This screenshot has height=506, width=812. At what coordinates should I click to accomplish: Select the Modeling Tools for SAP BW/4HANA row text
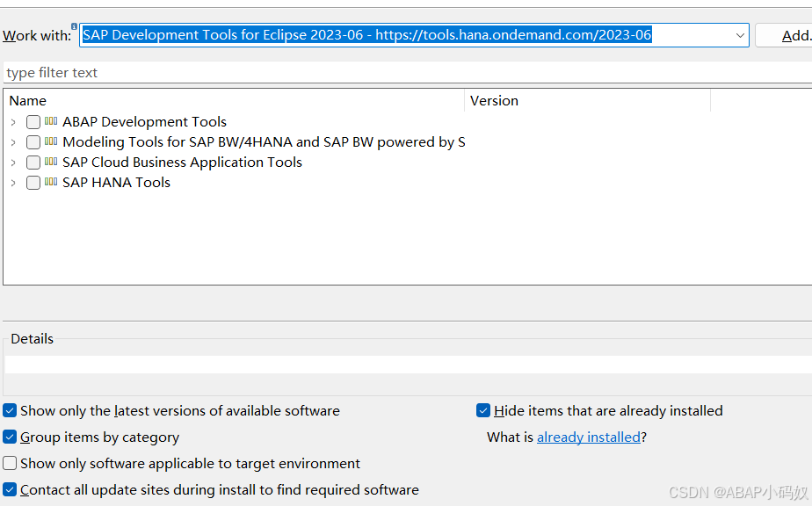point(265,142)
